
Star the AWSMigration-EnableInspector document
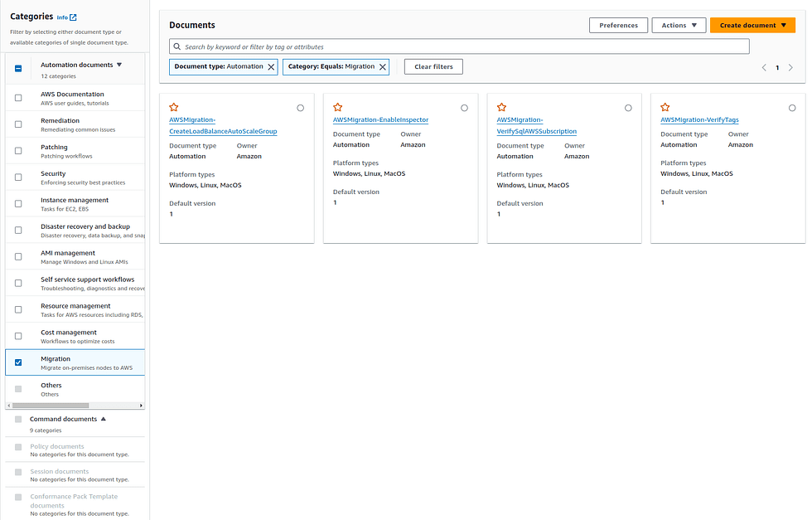[x=338, y=107]
